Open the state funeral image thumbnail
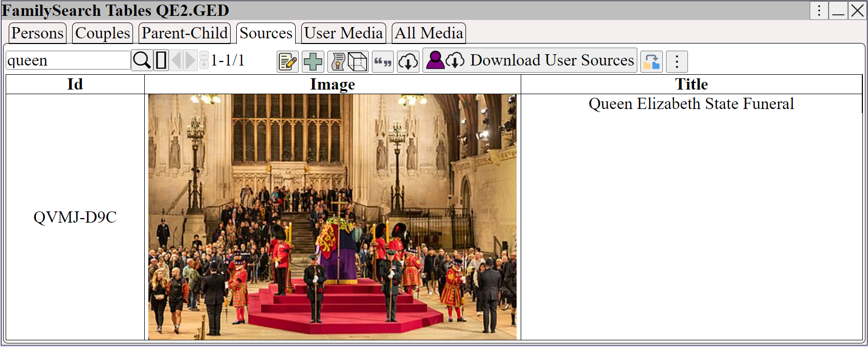Viewport: 868px width, 347px height. (x=332, y=217)
